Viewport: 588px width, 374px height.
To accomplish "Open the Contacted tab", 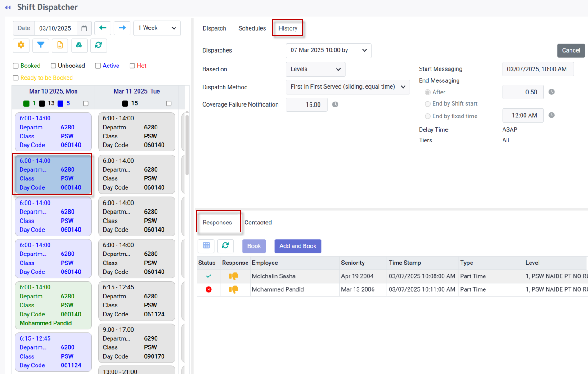I will [x=258, y=223].
